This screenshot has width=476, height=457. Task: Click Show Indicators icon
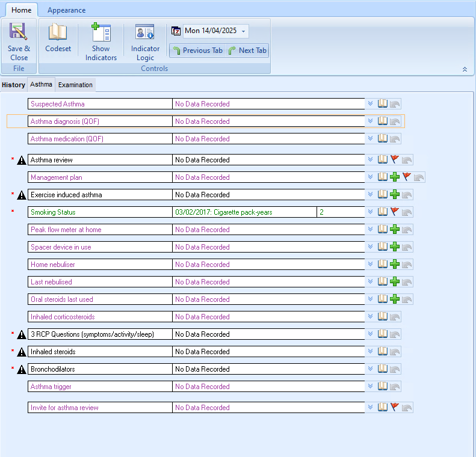click(x=100, y=32)
